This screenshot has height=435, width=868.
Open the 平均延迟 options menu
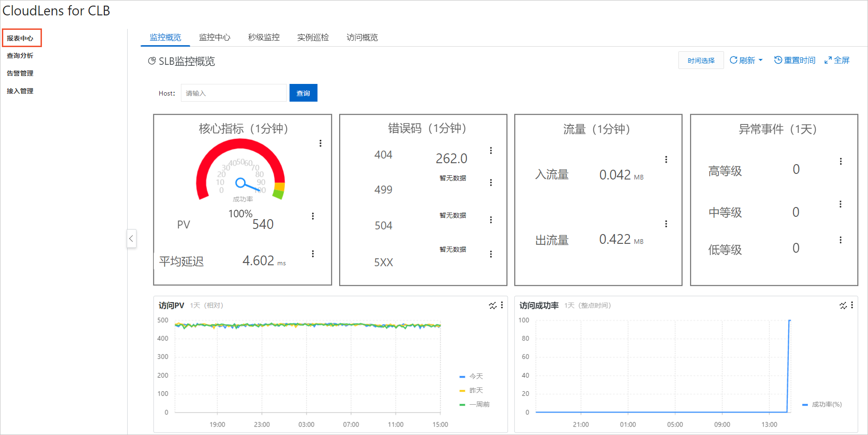(x=313, y=254)
